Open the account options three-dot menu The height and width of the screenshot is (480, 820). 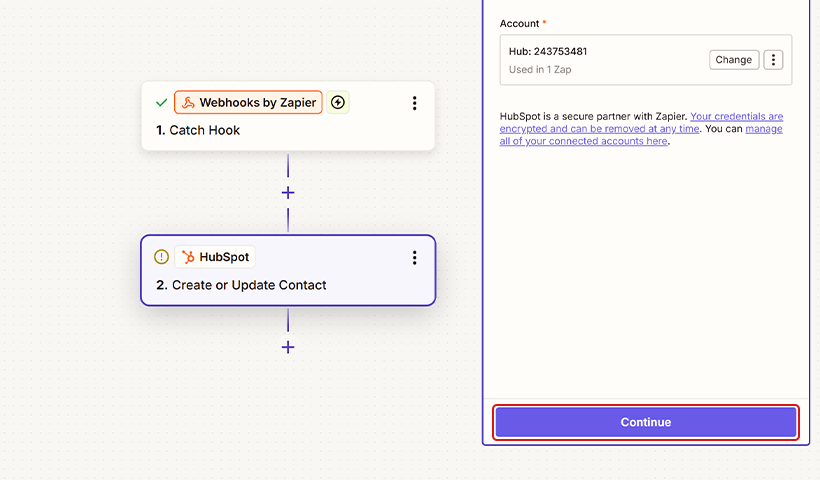(x=773, y=60)
